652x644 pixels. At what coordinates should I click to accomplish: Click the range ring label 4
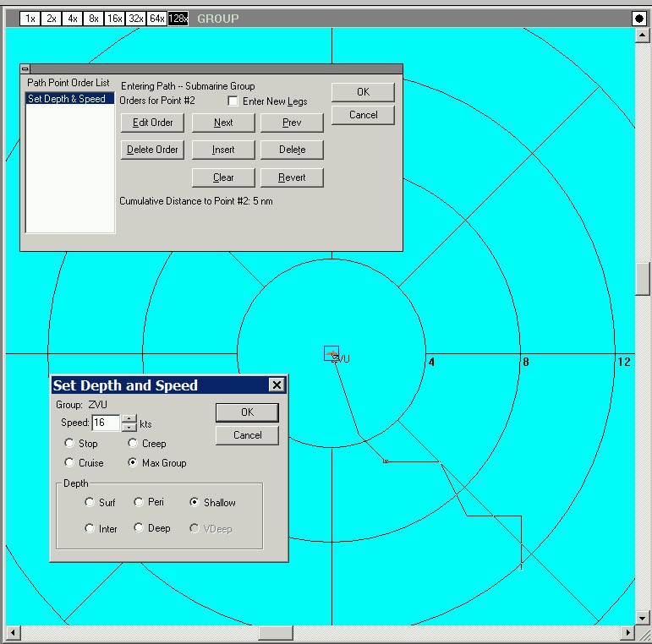431,363
